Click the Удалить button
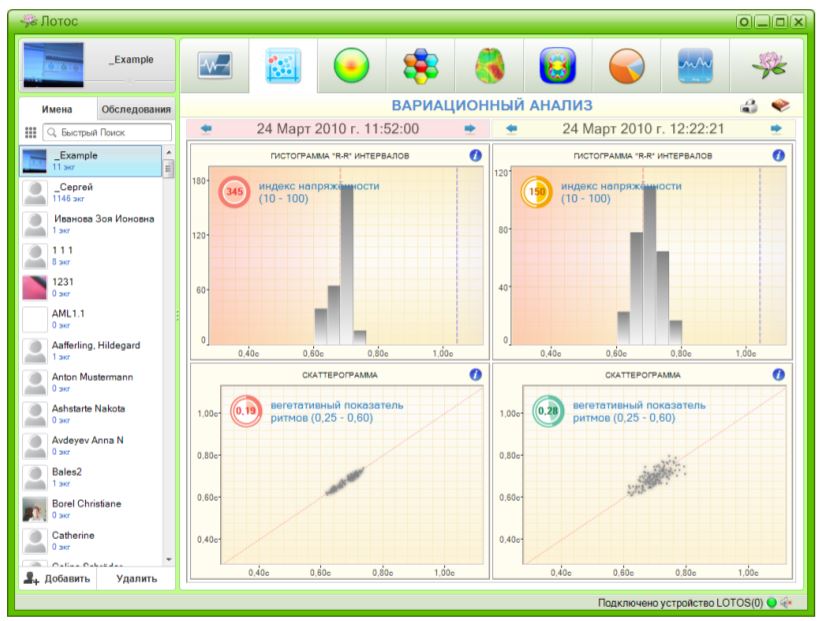This screenshot has height=621, width=826. click(135, 578)
